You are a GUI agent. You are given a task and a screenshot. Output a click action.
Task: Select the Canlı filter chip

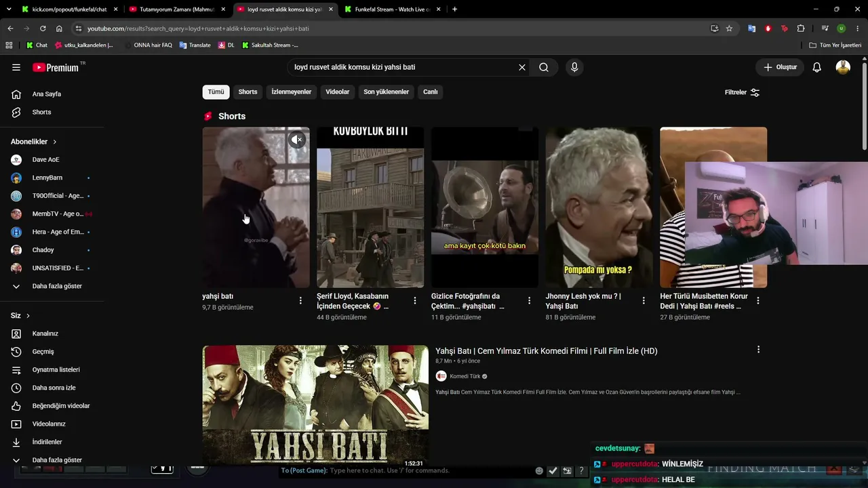(431, 91)
